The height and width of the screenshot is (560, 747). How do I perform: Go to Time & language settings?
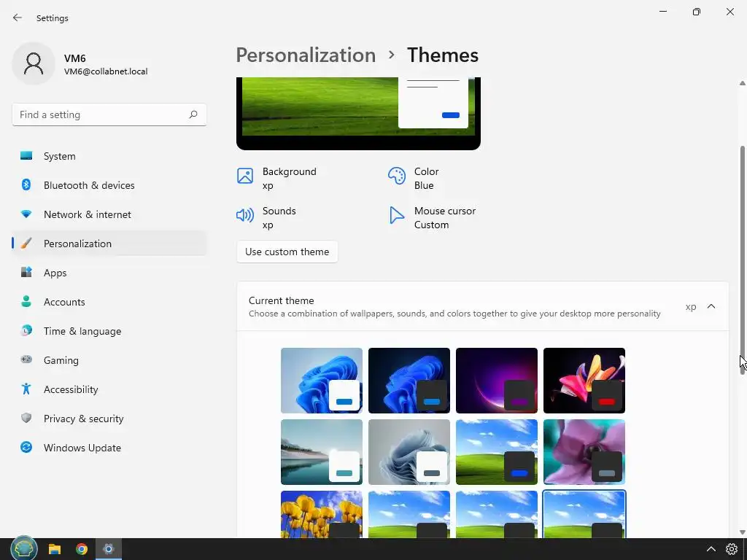tap(109, 330)
